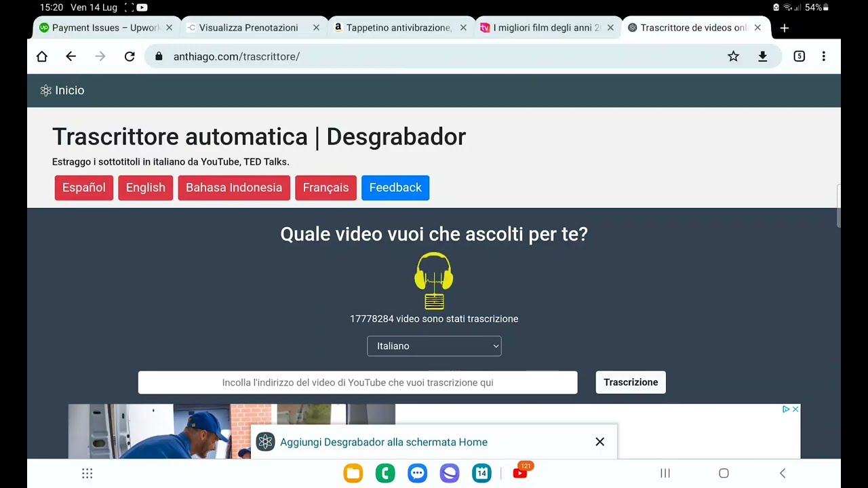Open the app drawer grid icon
Screen dimensions: 868x488
[87, 473]
